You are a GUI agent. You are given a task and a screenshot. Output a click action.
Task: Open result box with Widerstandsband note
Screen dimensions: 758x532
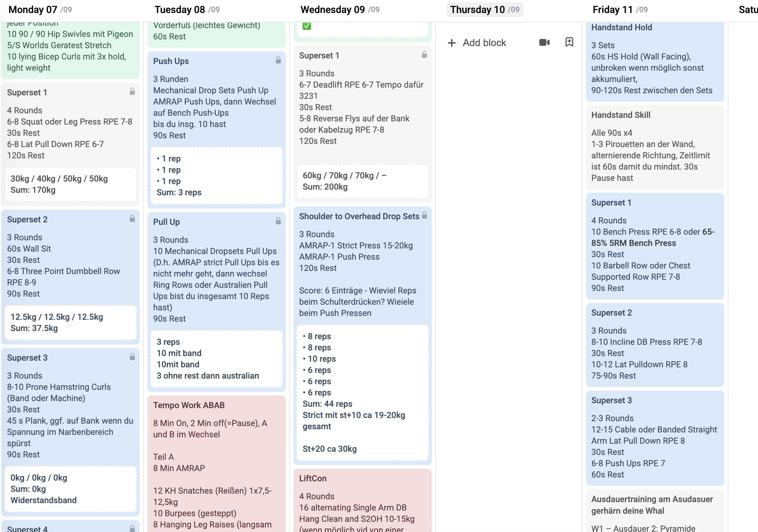tap(70, 489)
